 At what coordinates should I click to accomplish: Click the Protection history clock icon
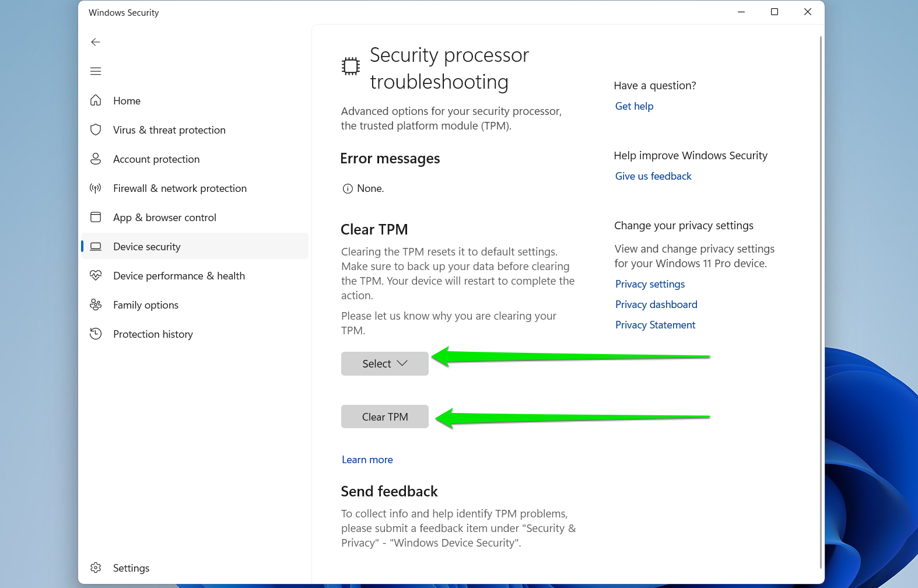[96, 334]
